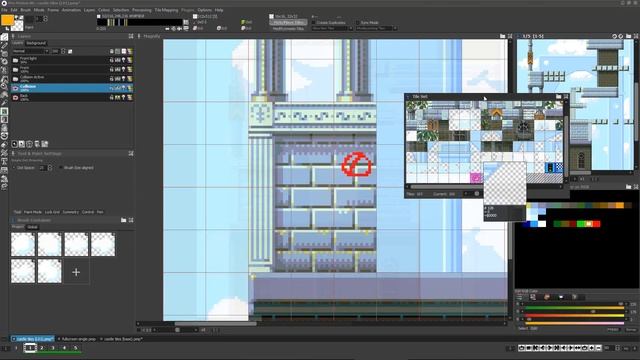Toggle the Create Duplicates checkbox

click(x=314, y=23)
